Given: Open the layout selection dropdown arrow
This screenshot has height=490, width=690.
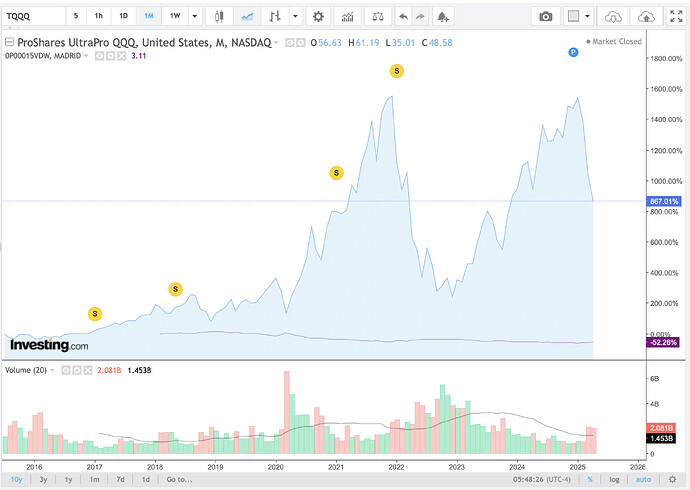Looking at the screenshot, I should 587,17.
